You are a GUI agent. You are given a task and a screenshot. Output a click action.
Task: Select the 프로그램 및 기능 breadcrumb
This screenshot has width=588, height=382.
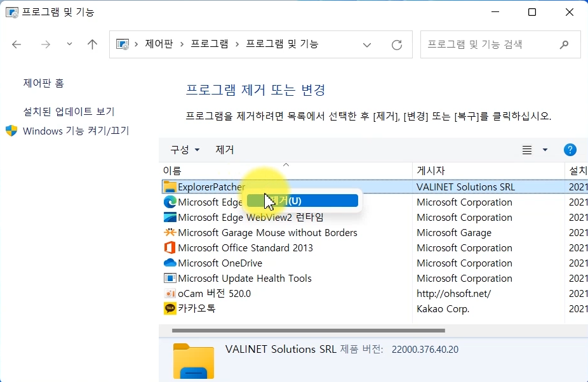(282, 44)
